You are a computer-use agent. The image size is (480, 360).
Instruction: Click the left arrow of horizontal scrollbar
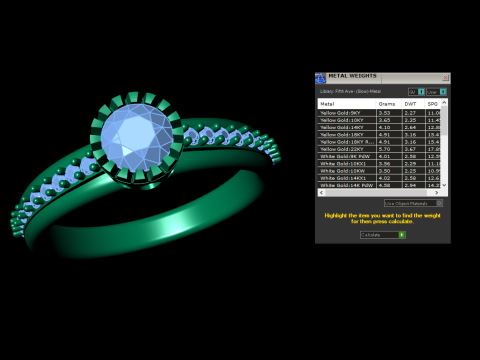coord(321,193)
